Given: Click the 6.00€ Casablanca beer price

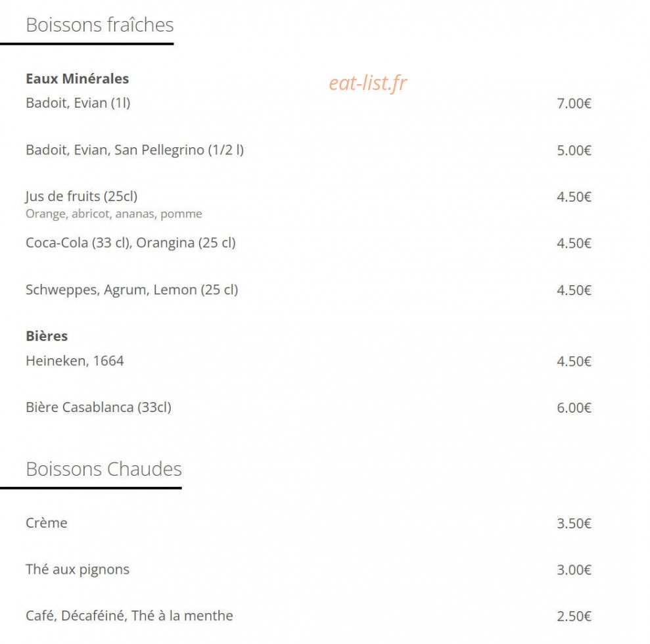Looking at the screenshot, I should click(574, 408).
